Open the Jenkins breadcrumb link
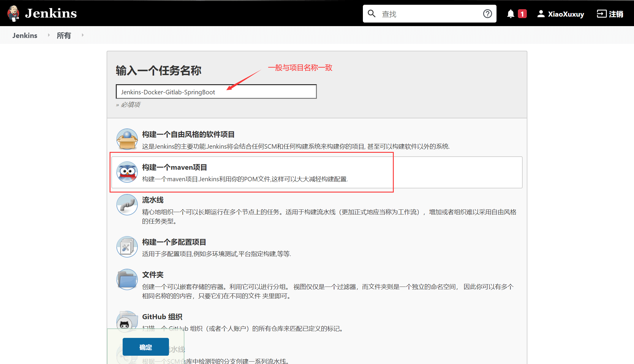This screenshot has width=634, height=364. click(x=25, y=36)
